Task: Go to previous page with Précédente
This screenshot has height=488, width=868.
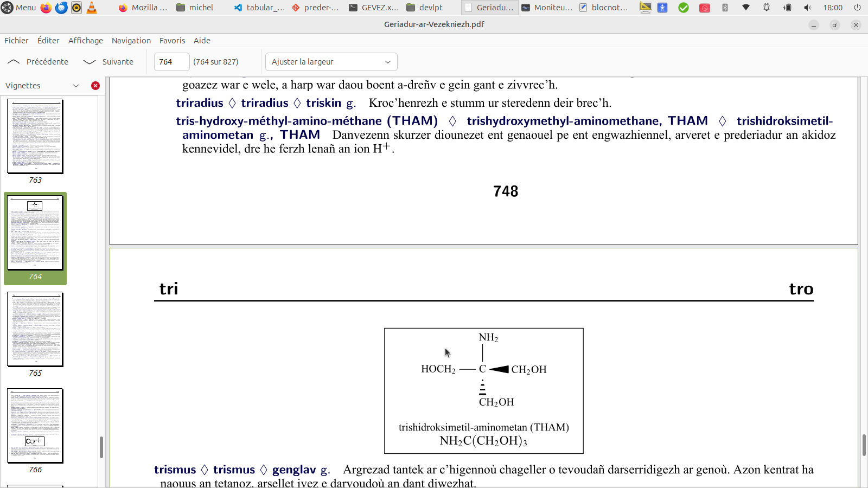Action: (38, 62)
